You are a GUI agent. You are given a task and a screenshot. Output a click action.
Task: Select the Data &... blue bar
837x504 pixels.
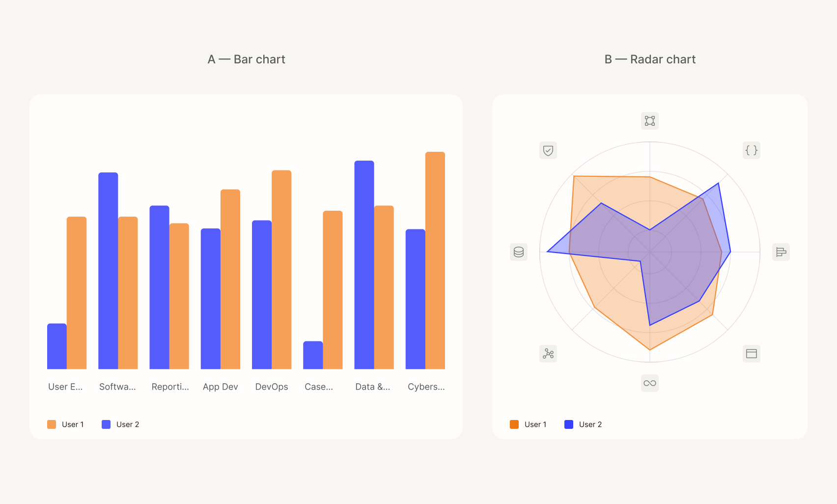364,265
